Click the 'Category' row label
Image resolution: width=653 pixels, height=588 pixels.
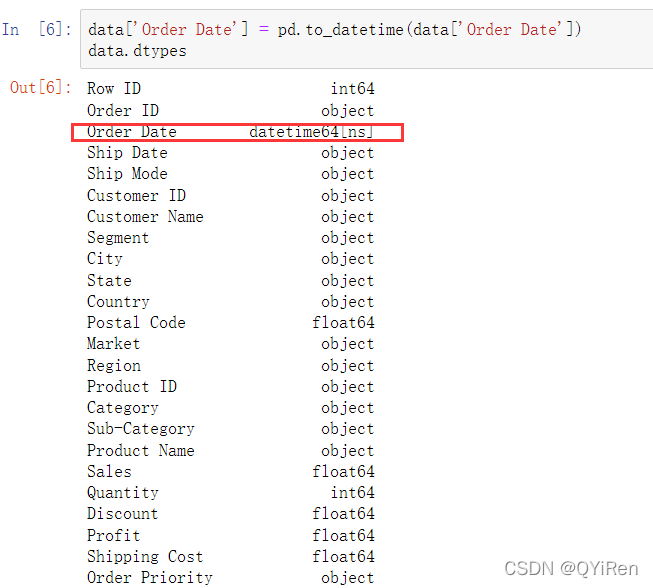click(122, 408)
